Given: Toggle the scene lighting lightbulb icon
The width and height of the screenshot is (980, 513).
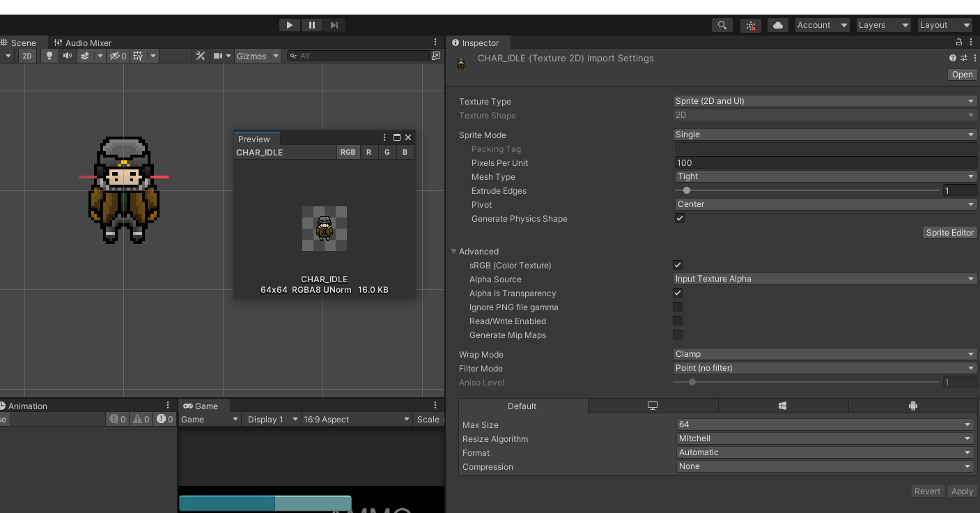Looking at the screenshot, I should click(x=49, y=56).
